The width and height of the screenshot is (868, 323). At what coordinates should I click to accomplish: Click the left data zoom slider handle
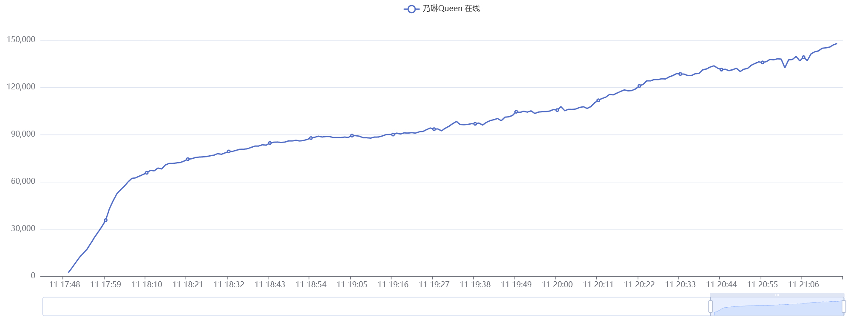(x=710, y=306)
